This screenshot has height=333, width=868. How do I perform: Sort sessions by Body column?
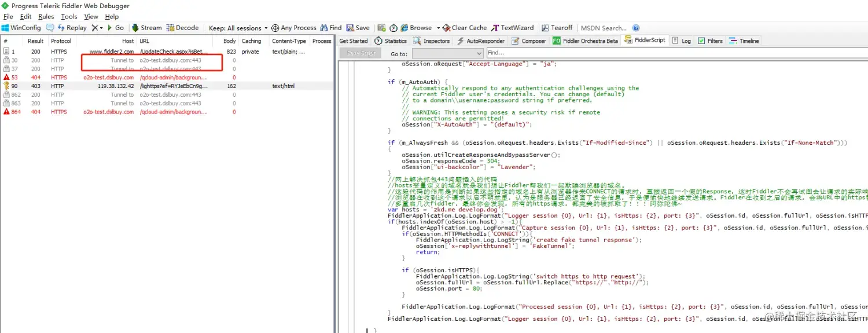[x=225, y=41]
